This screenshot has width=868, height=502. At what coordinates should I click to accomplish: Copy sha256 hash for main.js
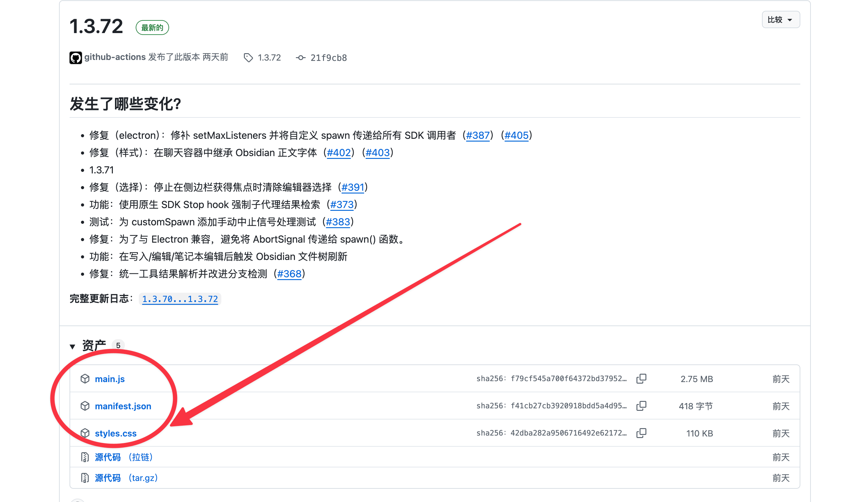click(x=641, y=379)
